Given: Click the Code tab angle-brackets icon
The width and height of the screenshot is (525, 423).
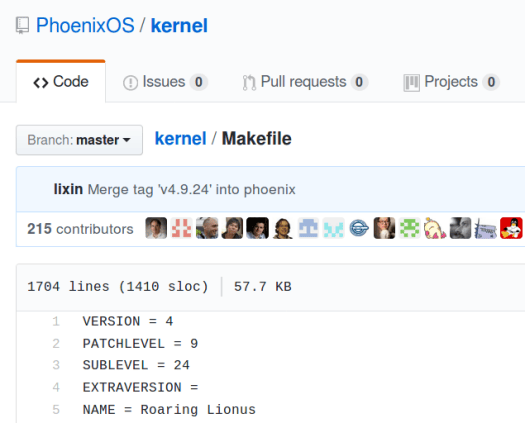Looking at the screenshot, I should pos(41,83).
